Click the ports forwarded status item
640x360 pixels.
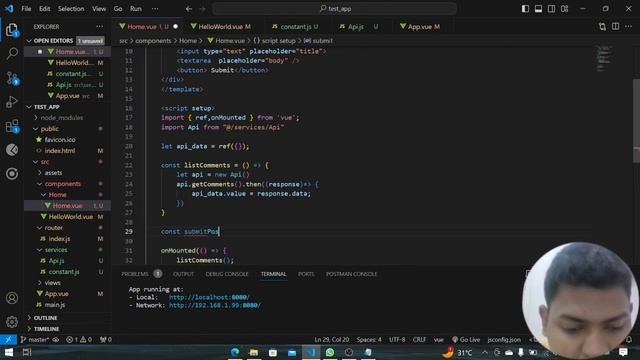106,340
